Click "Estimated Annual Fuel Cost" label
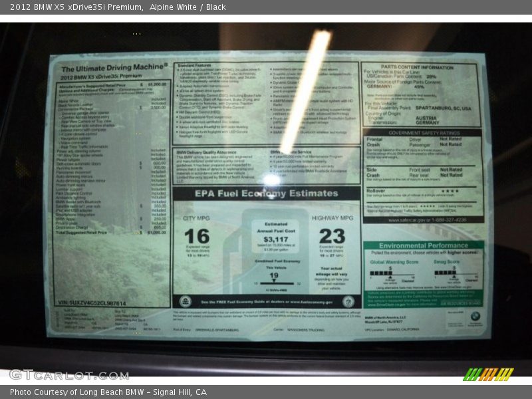This screenshot has height=399, width=532. [276, 227]
